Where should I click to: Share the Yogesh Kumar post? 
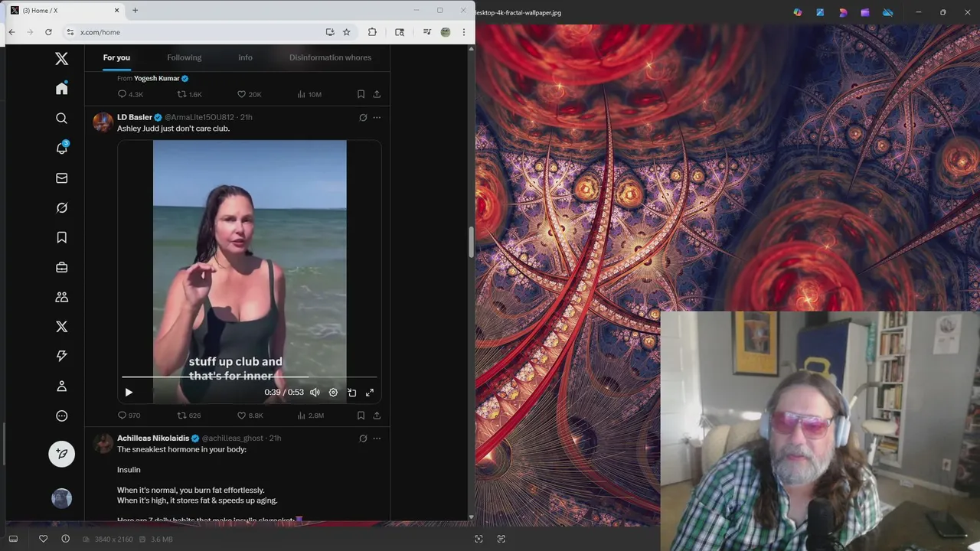(377, 94)
